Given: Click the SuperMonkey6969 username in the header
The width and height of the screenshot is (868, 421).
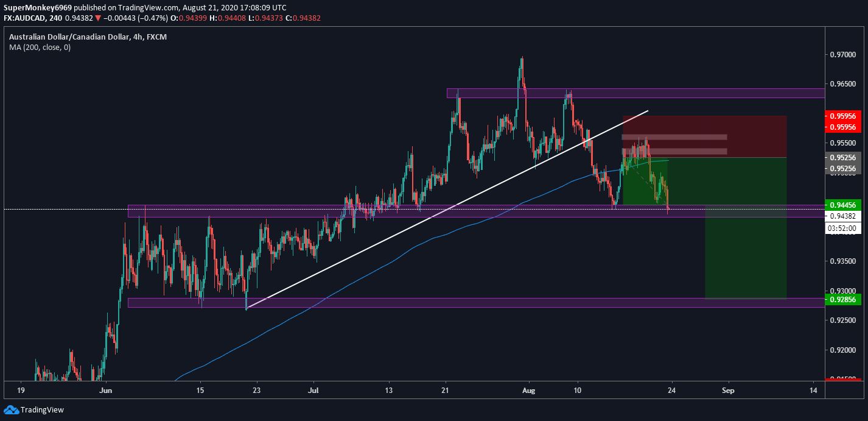Looking at the screenshot, I should click(37, 8).
